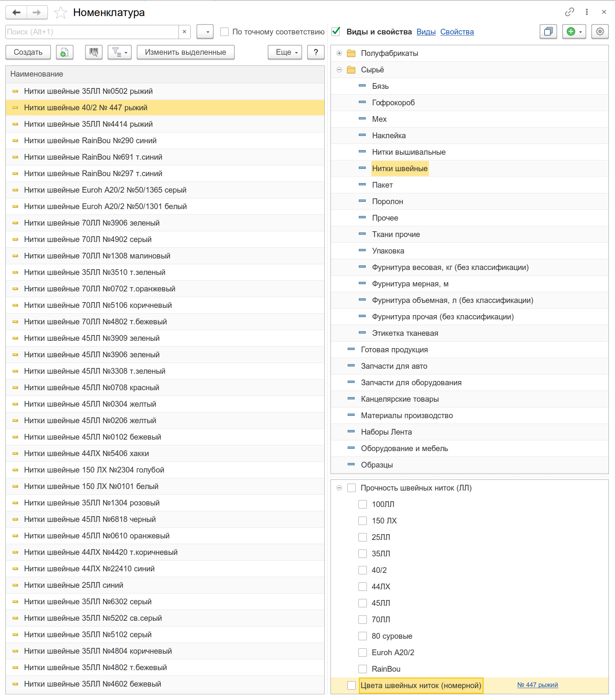
Task: Open the № 447 рыжий link
Action: pyautogui.click(x=537, y=685)
